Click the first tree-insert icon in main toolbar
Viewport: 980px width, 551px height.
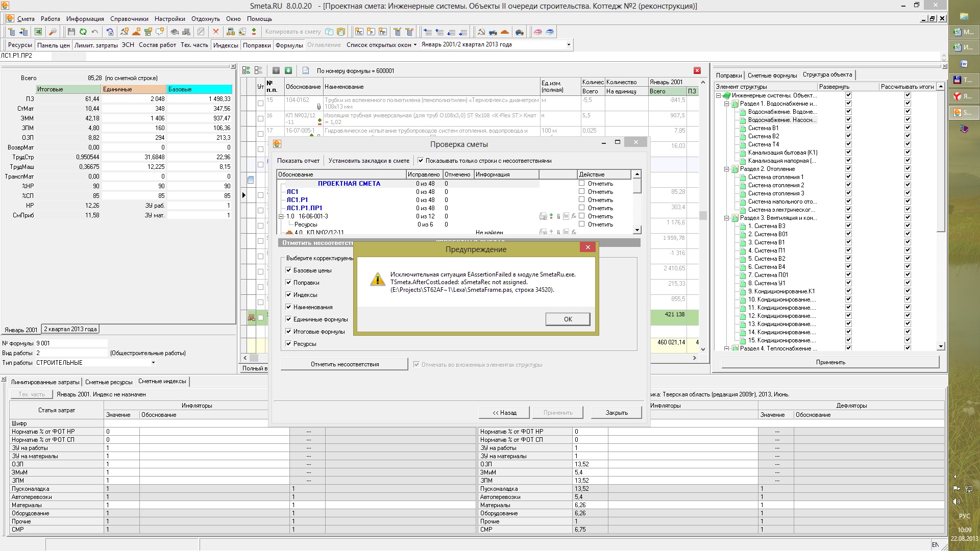click(x=12, y=32)
